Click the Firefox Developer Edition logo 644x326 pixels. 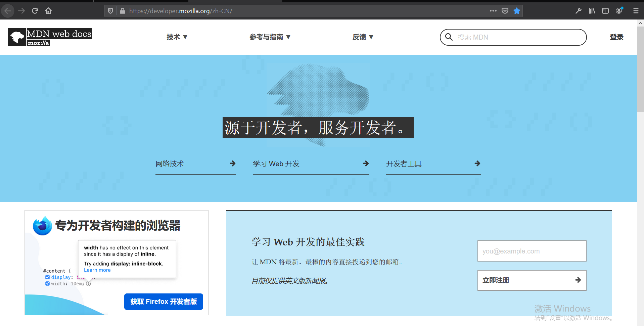(42, 226)
